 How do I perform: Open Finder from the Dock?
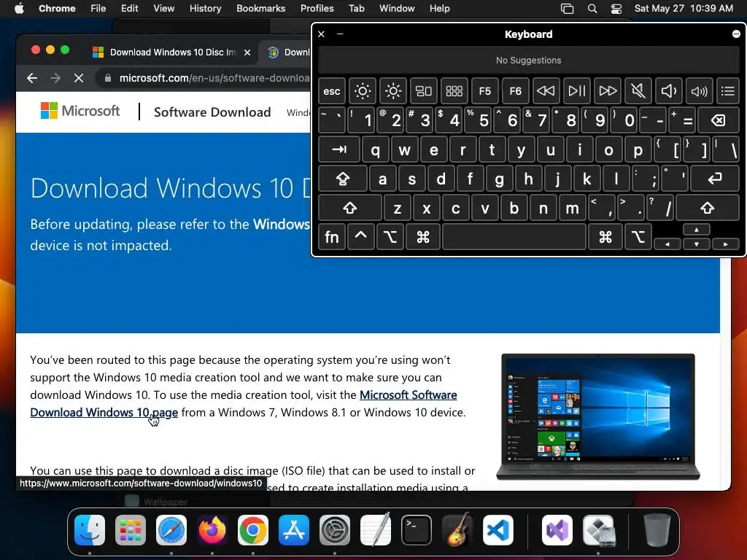click(x=90, y=530)
